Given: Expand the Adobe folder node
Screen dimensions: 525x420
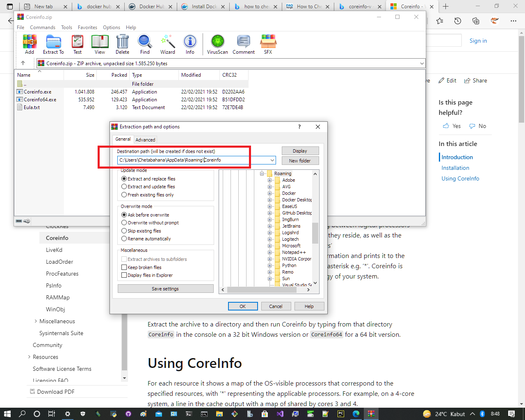Looking at the screenshot, I should pos(270,180).
